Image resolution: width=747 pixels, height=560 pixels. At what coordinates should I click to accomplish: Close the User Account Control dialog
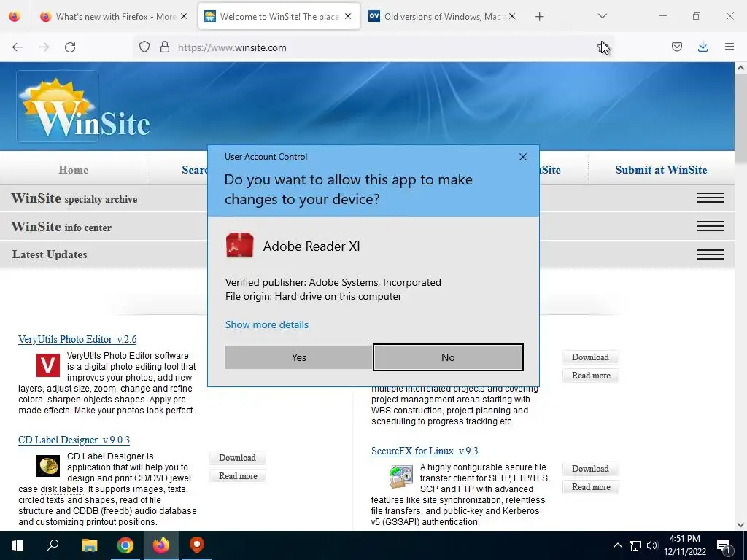pyautogui.click(x=522, y=157)
